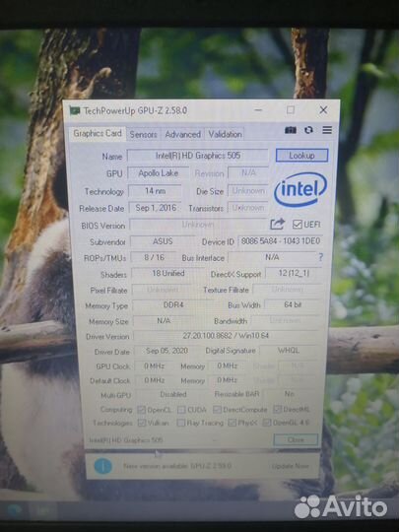Toggle the Vulkan checkbox
The image size is (399, 532).
[142, 423]
